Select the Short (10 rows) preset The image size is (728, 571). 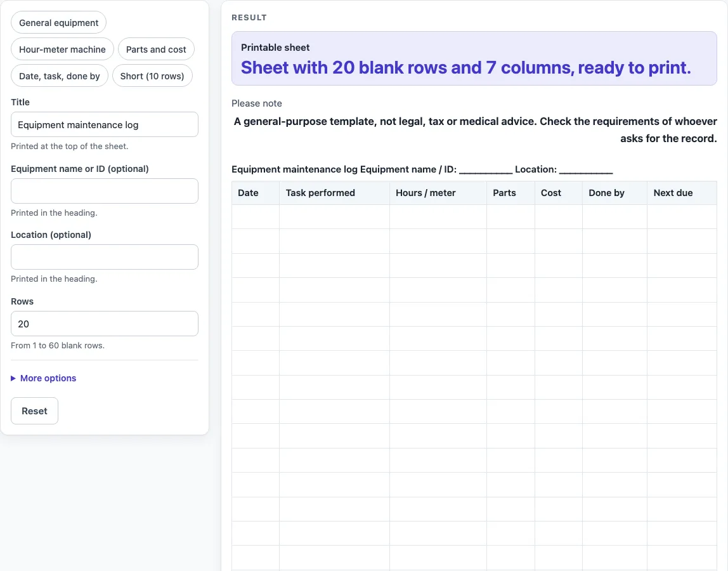click(x=152, y=75)
